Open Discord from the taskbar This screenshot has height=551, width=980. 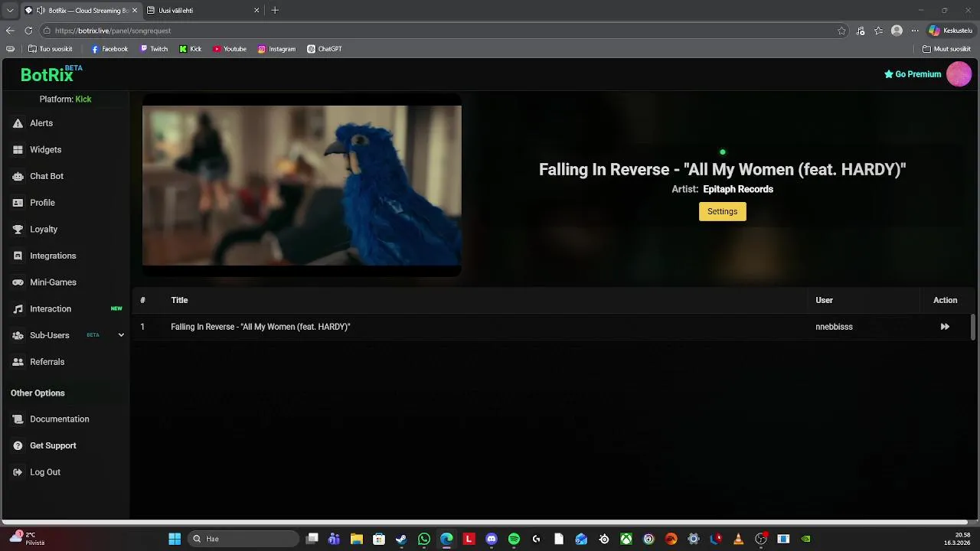[x=492, y=539]
